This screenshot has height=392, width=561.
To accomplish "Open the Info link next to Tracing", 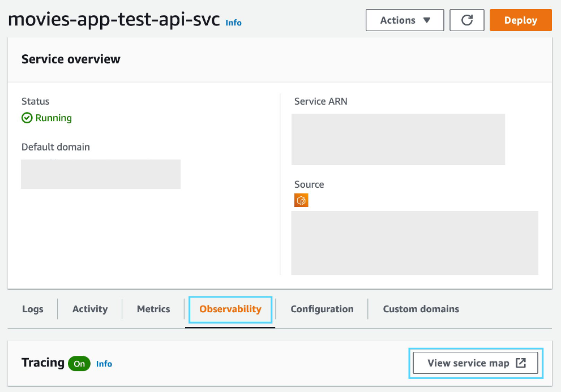I will [104, 364].
